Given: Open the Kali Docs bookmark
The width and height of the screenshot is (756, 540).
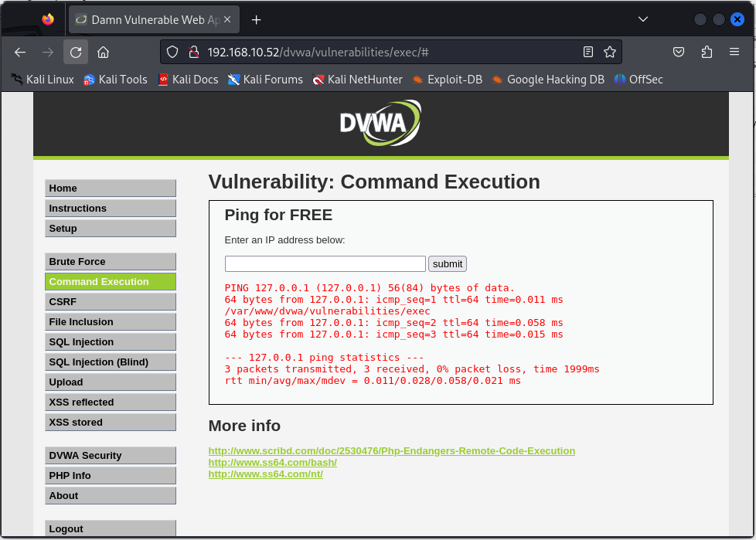Looking at the screenshot, I should [x=188, y=80].
